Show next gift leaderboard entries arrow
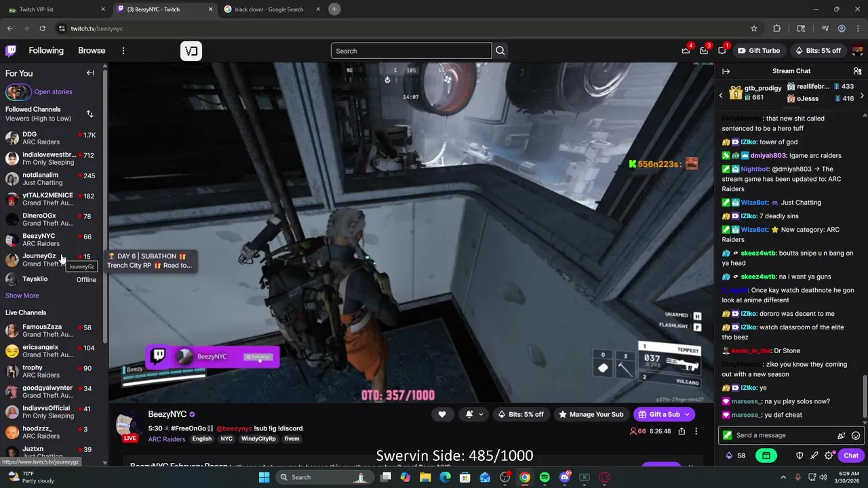868x488 pixels. [861, 96]
